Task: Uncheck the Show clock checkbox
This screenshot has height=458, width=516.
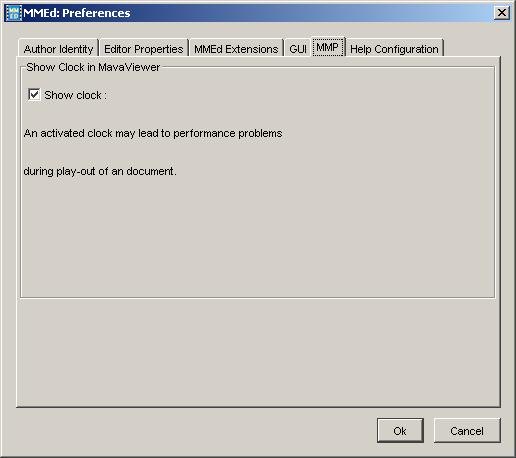Action: (34, 95)
